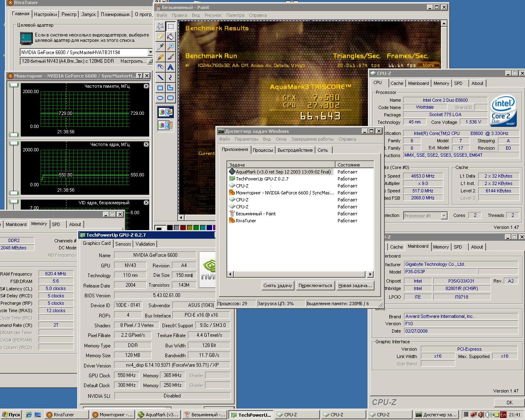Select the Magnifier tool in Paint

click(x=171, y=47)
